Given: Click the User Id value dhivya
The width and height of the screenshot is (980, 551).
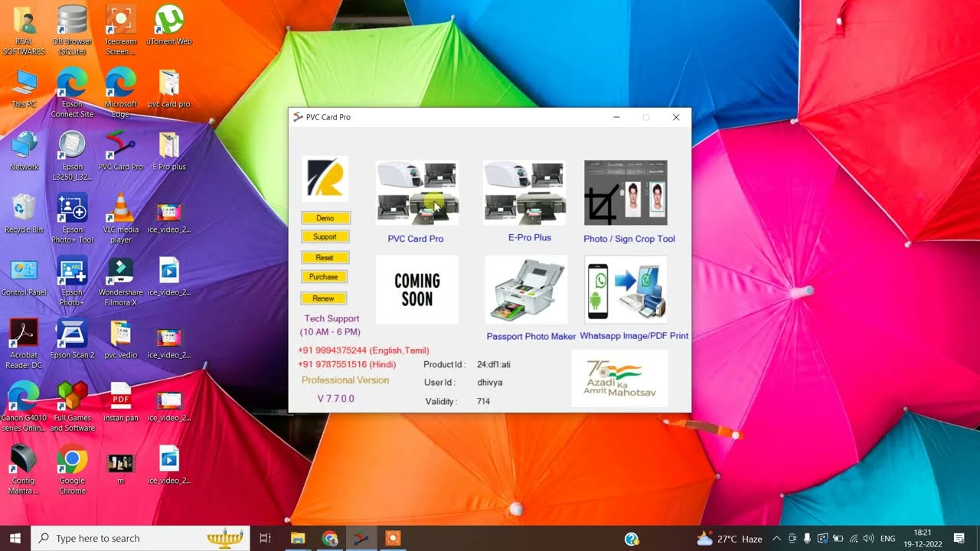Looking at the screenshot, I should (x=490, y=383).
